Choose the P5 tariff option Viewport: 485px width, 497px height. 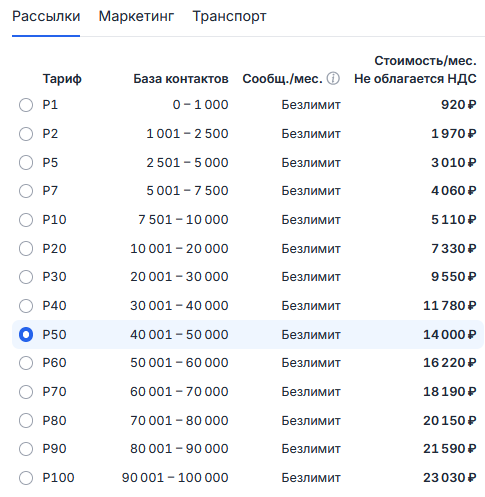[x=26, y=163]
